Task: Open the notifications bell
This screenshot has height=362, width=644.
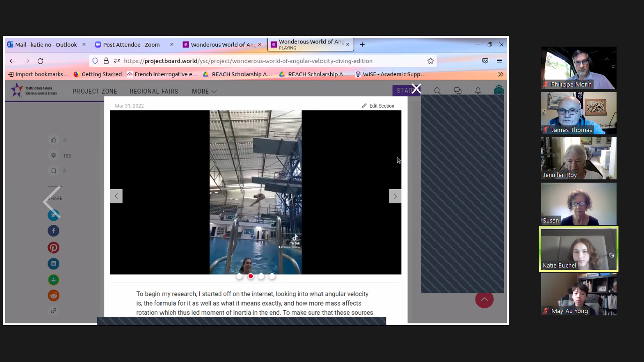Action: point(478,91)
